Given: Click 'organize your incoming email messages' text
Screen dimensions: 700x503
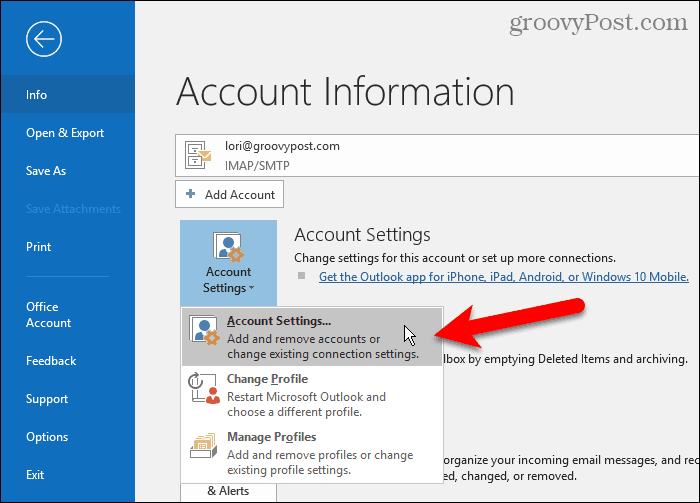Looking at the screenshot, I should tap(571, 460).
